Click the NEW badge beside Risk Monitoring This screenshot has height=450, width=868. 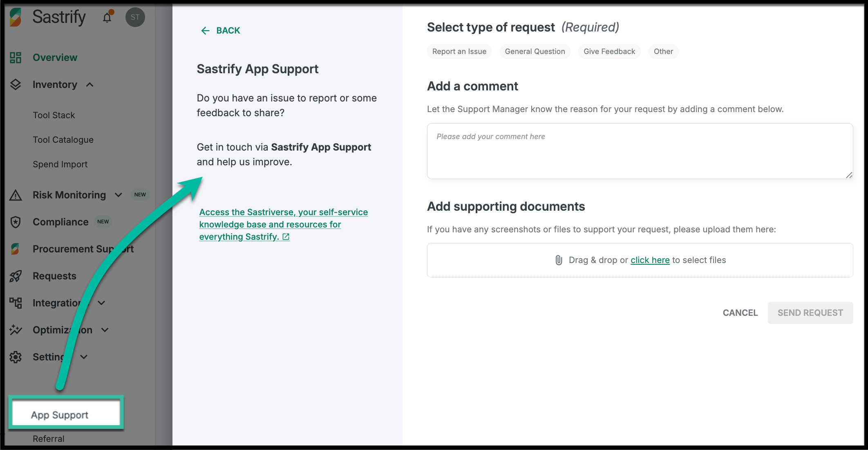[140, 195]
